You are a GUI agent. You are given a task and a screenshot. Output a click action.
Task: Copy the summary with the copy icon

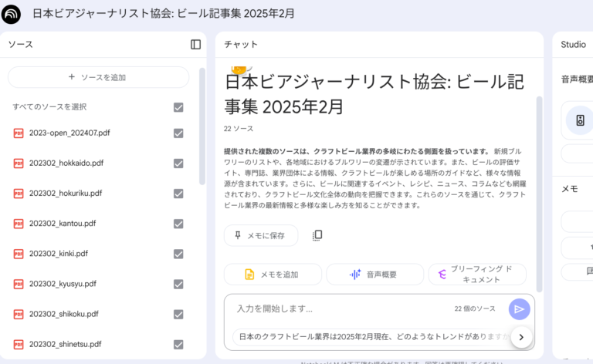coord(317,235)
